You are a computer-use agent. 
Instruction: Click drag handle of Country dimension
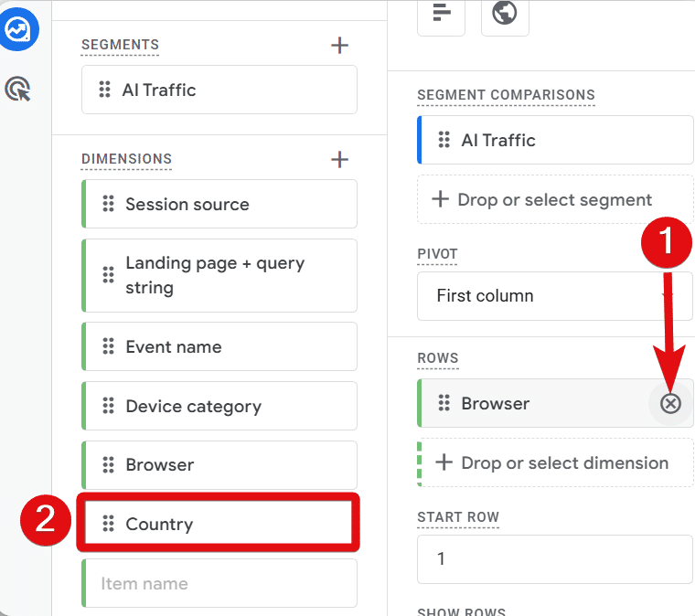coord(108,524)
